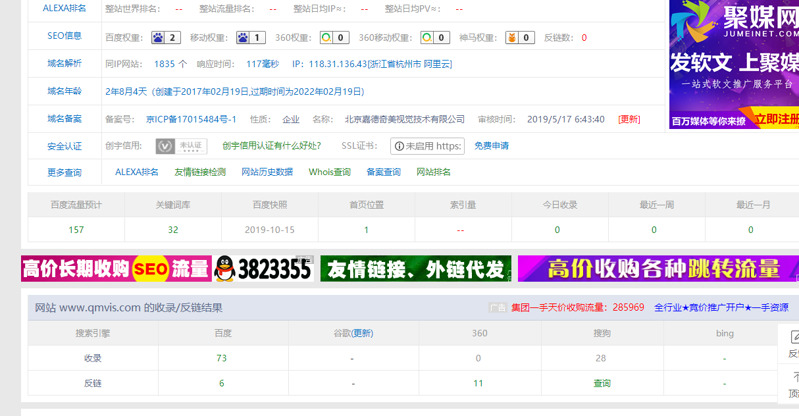Open the 高价长期收购SEO流量 banner
Viewport: 799px width, 416px height.
[x=116, y=269]
